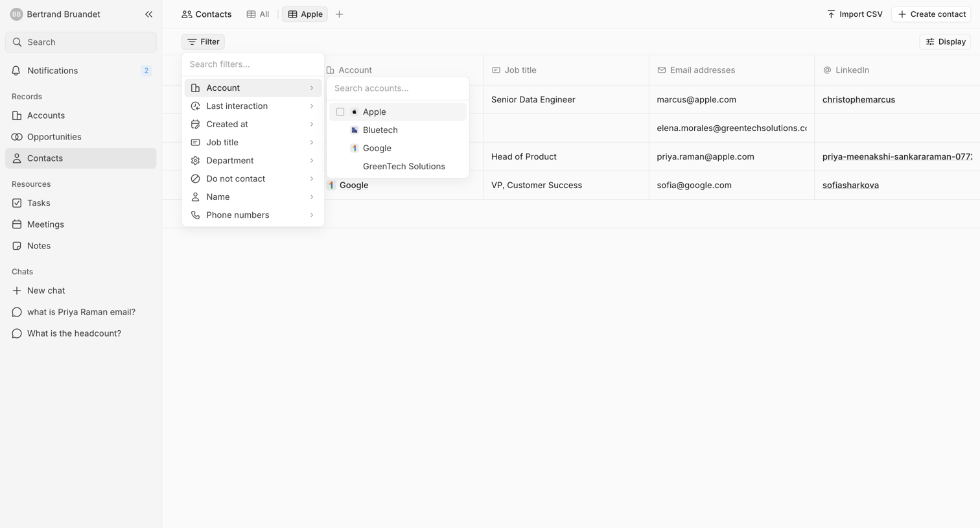Open the sofiasharkova LinkedIn link

coord(850,186)
